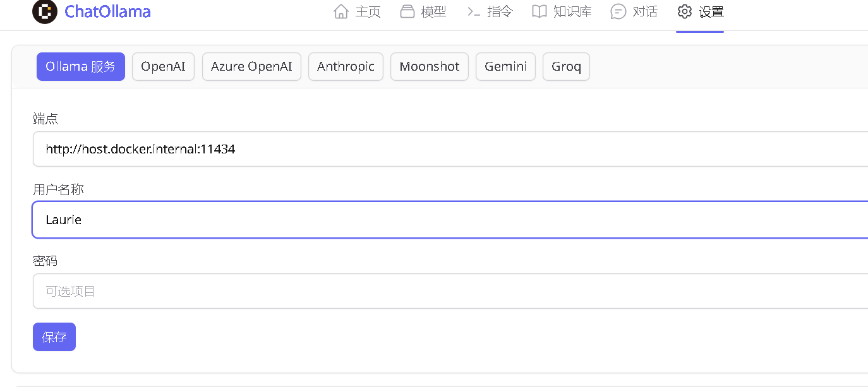Switch to the Moonshot tab
This screenshot has height=387, width=868.
click(x=430, y=66)
